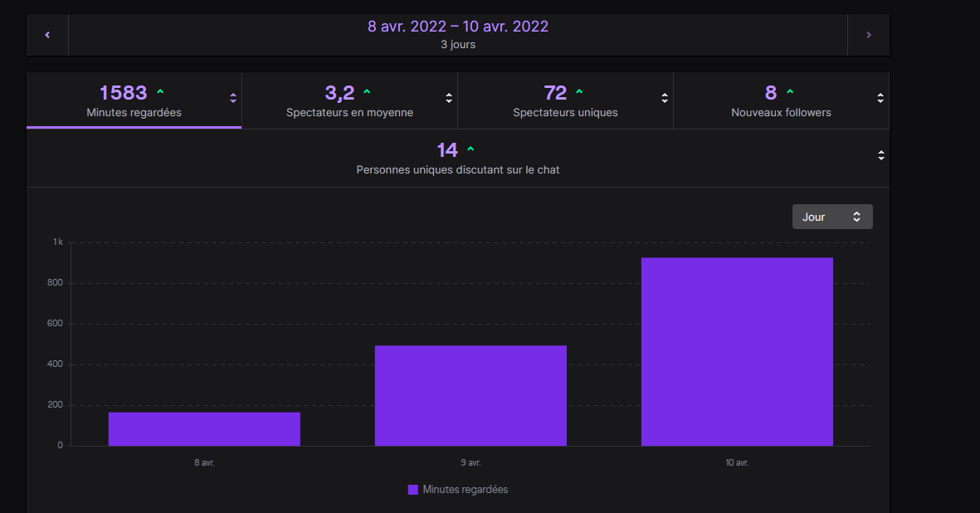Open metric selector arrows on Spectateurs en moyenne
Viewport: 980px width, 513px height.
pyautogui.click(x=449, y=98)
